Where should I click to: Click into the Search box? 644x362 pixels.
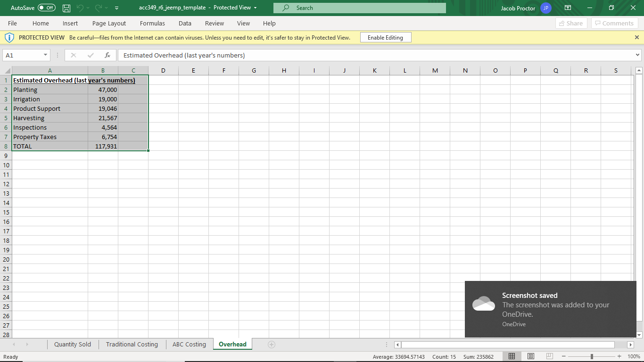click(360, 8)
